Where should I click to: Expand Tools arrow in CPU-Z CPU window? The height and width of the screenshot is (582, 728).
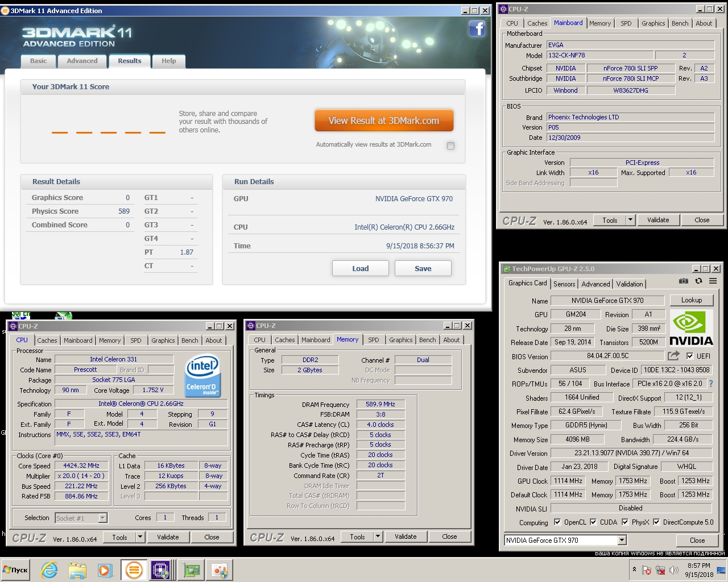(x=140, y=537)
